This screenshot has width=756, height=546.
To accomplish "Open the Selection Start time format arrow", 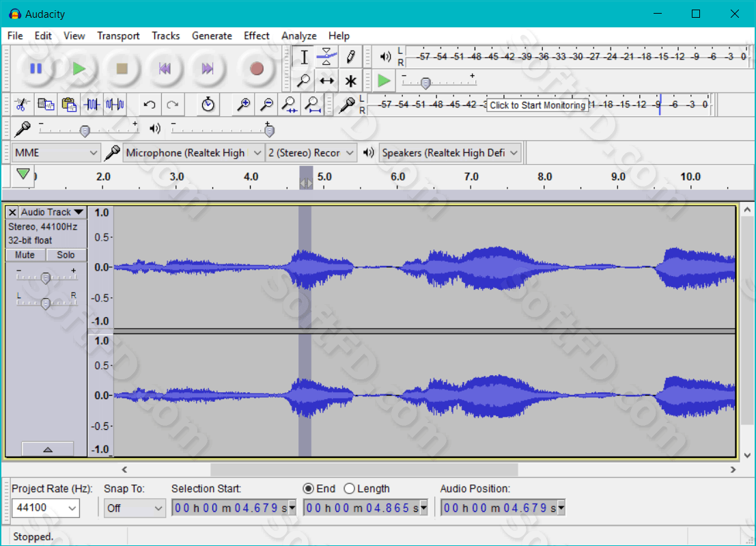I will click(292, 508).
